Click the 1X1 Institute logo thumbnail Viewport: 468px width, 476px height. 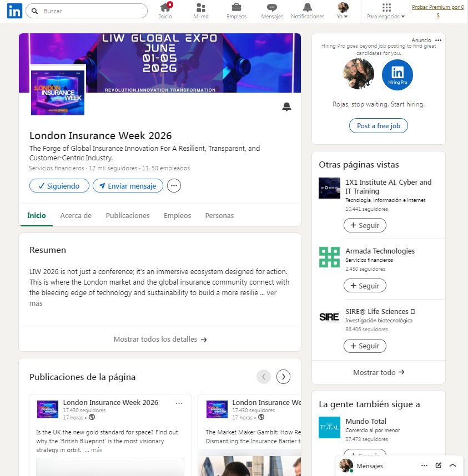pos(329,188)
